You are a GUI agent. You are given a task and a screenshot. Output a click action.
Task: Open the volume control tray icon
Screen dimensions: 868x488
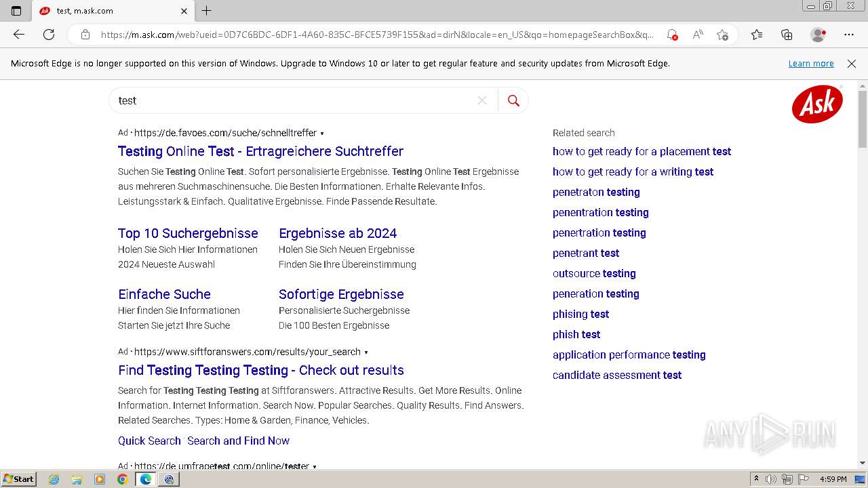point(771,479)
